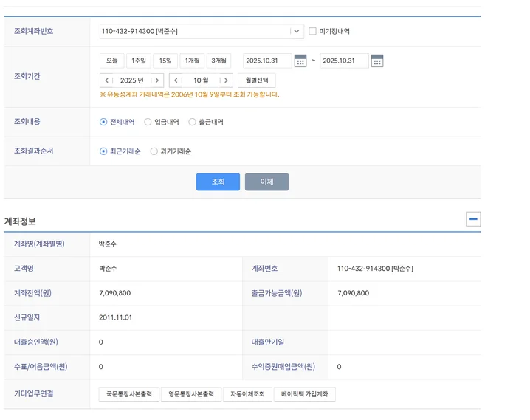
Task: Open 자동이체조회 shortcut
Action: (x=248, y=394)
